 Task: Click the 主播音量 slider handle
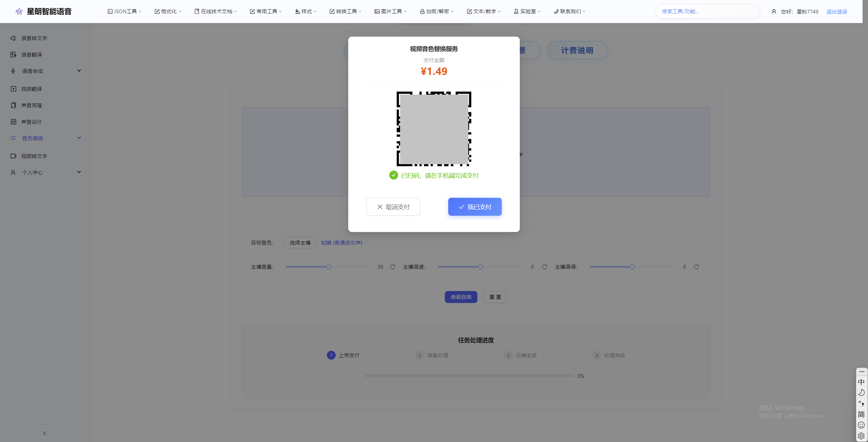pos(329,267)
